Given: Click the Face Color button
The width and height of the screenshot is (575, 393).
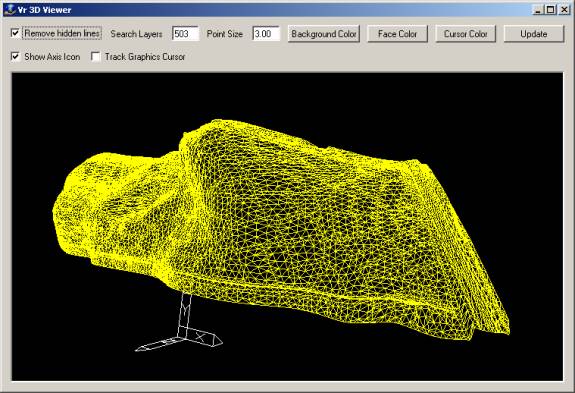Looking at the screenshot, I should point(398,34).
